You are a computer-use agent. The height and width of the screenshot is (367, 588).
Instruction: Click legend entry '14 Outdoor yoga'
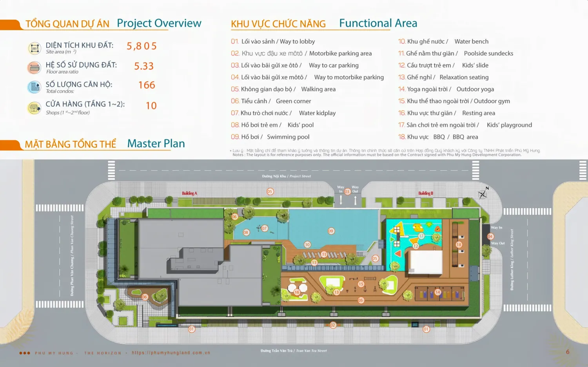tap(446, 89)
